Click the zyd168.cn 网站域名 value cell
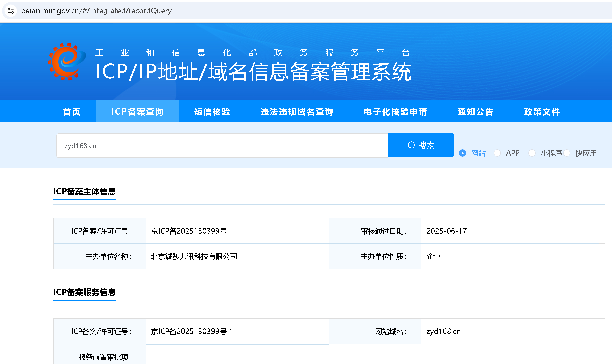Screen dimensions: 612x364 click(x=443, y=331)
